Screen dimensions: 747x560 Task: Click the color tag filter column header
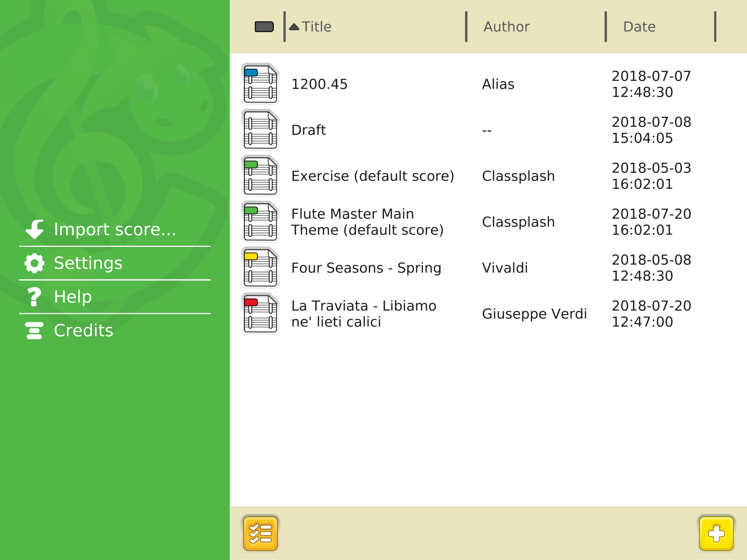point(264,27)
